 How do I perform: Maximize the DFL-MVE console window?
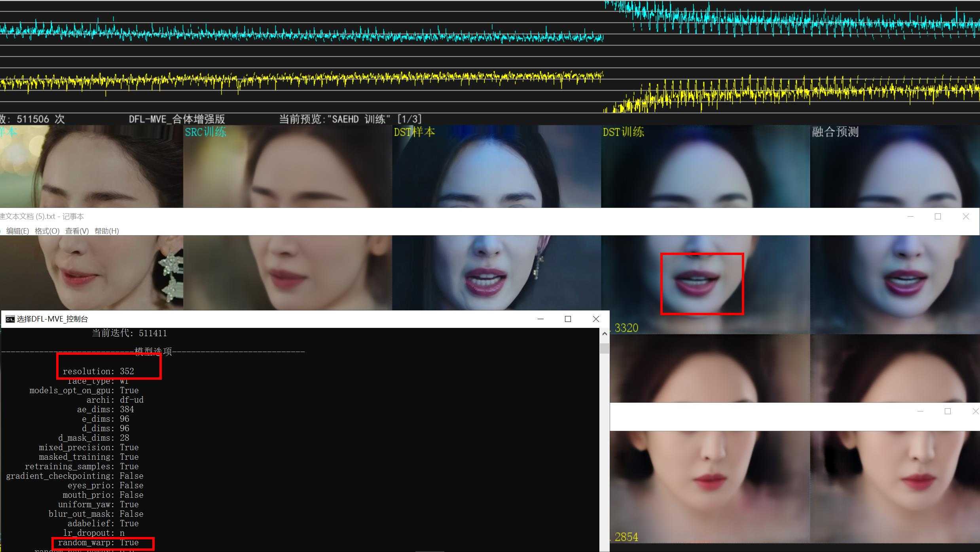click(x=568, y=319)
